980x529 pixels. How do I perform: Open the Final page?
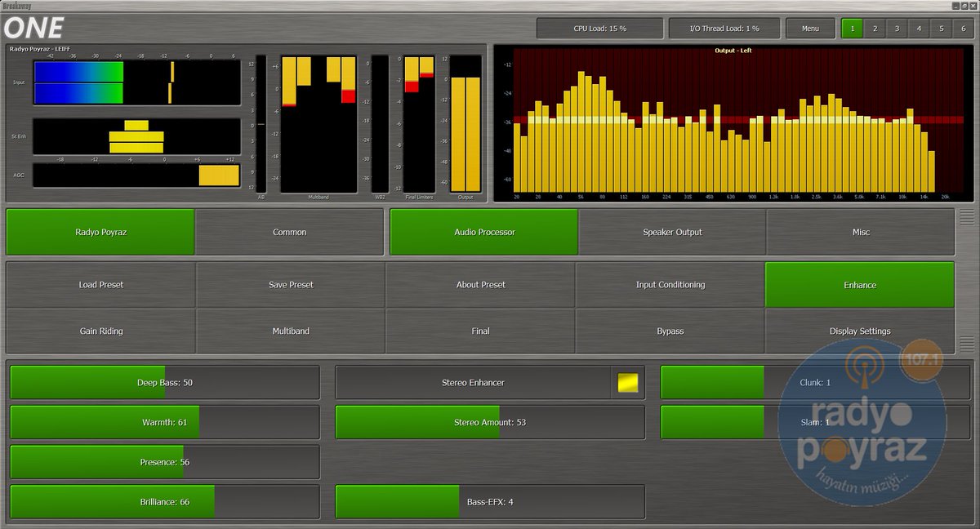tap(480, 331)
